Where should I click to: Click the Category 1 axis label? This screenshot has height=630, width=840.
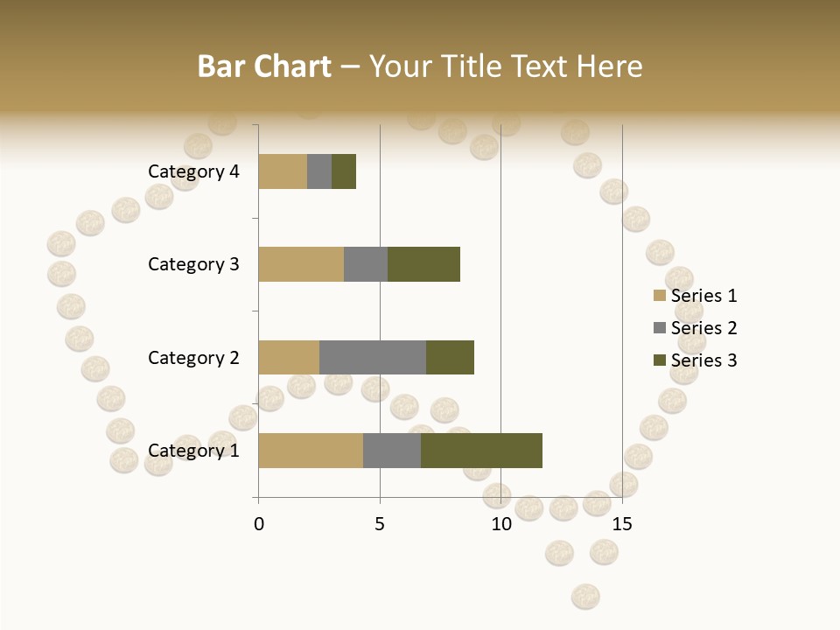click(193, 451)
